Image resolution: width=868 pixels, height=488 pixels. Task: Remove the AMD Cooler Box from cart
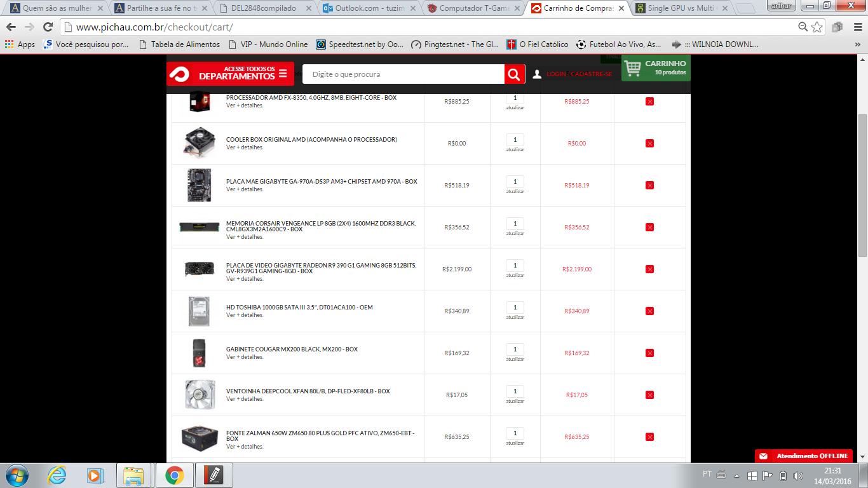coord(649,144)
